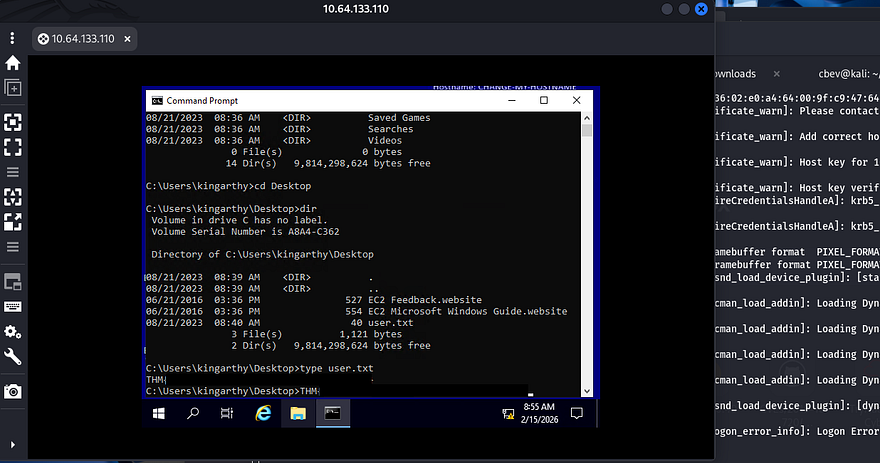The image size is (880, 463).
Task: Click the keyboard icon in the sidebar
Action: [13, 307]
